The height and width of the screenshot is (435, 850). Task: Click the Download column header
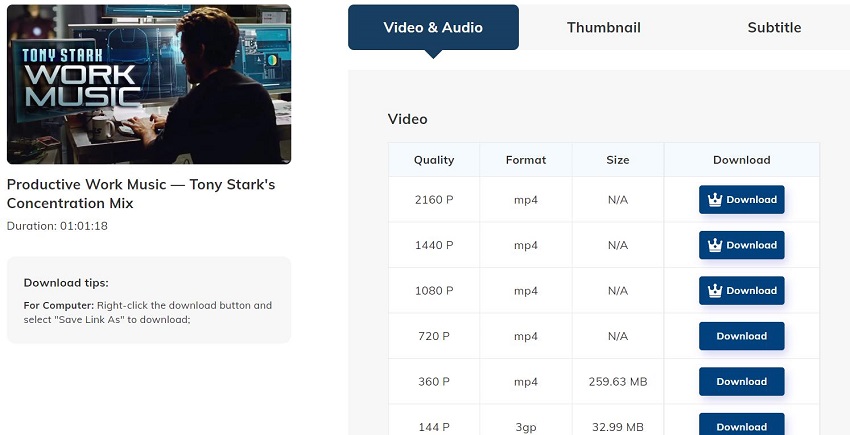742,160
